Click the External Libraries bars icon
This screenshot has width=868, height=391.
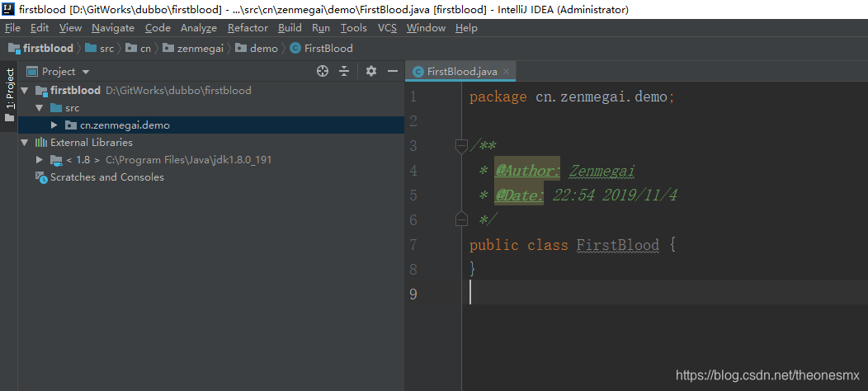tap(41, 143)
